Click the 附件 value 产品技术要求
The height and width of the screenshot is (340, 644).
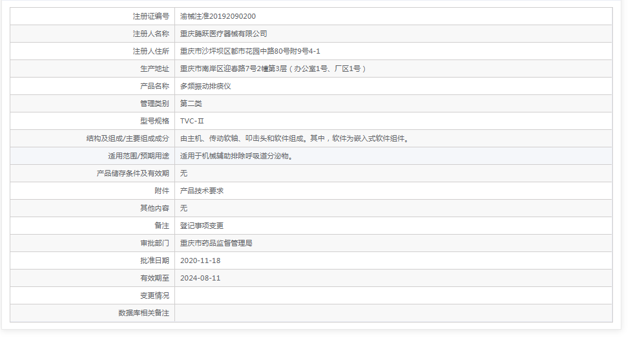pos(202,191)
